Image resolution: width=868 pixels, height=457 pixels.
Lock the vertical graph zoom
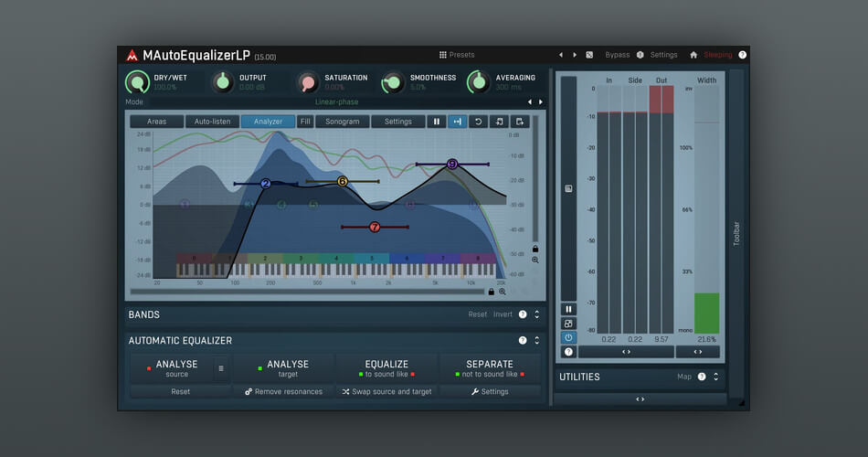535,249
